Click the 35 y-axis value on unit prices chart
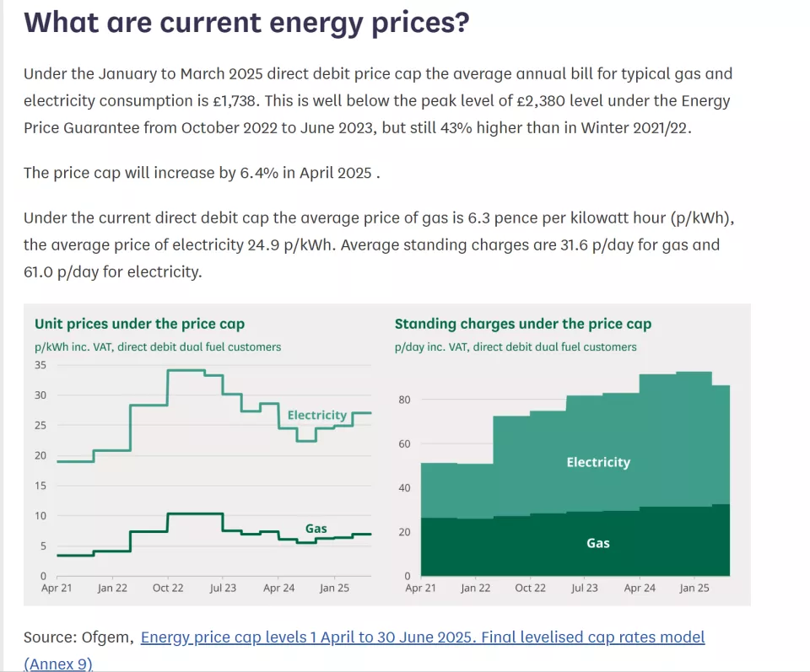810x672 pixels. [40, 365]
